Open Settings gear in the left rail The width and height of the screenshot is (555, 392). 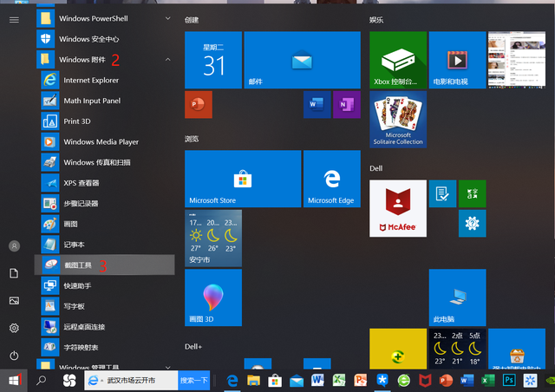point(14,328)
